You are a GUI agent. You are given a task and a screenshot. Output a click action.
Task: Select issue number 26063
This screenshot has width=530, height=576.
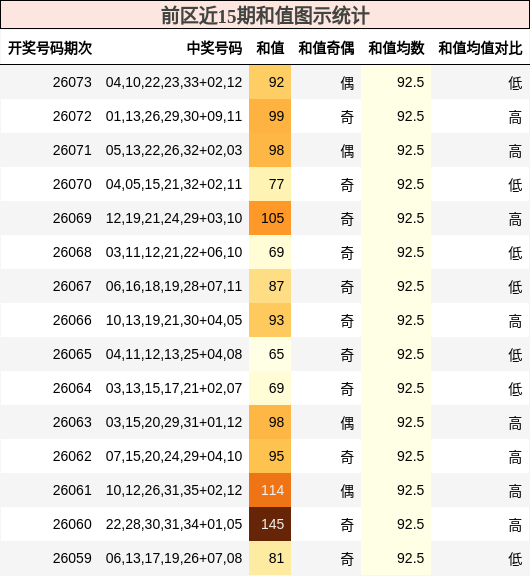(72, 422)
